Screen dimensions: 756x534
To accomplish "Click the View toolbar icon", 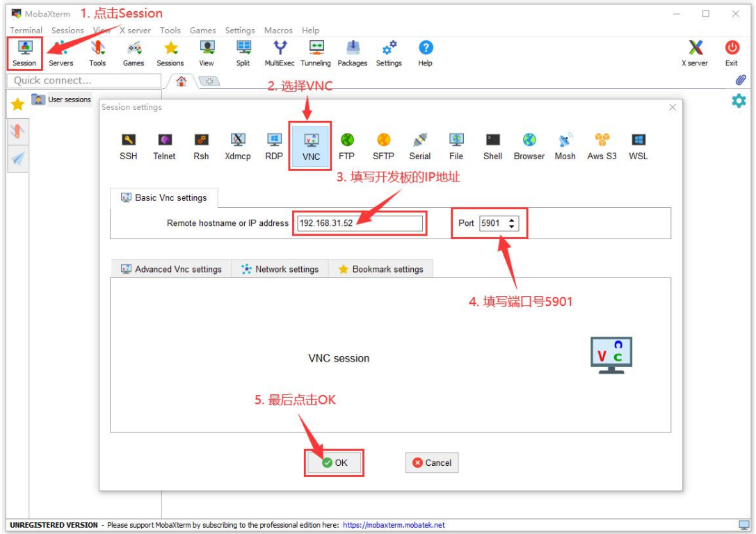I will point(207,53).
